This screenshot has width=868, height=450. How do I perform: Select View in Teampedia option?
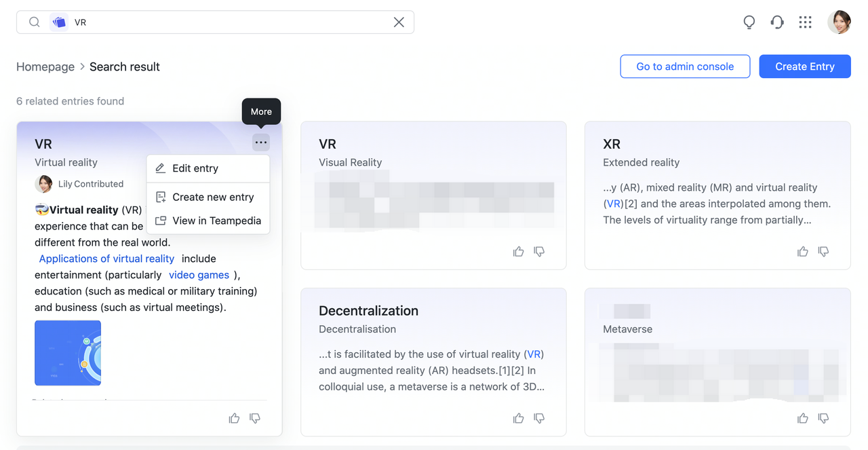pos(216,221)
